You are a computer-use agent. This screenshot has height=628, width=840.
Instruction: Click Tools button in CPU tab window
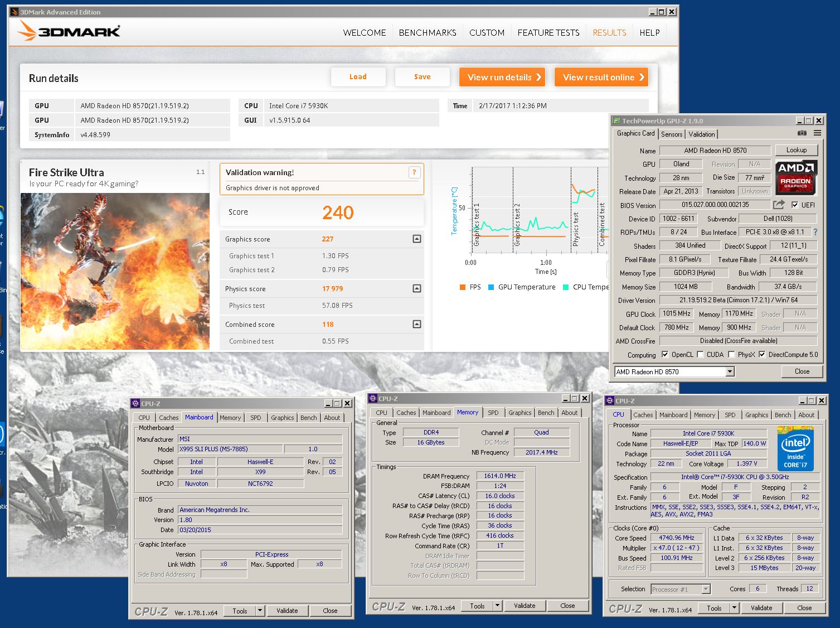click(714, 608)
